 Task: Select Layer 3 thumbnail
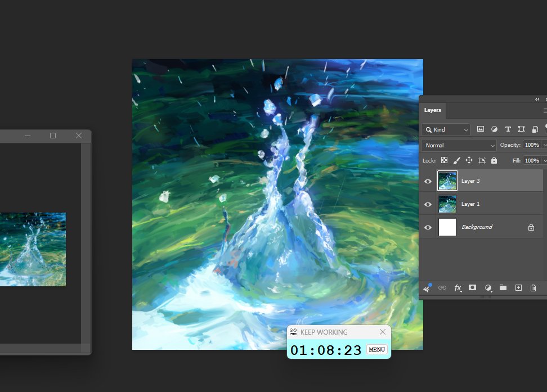click(447, 181)
